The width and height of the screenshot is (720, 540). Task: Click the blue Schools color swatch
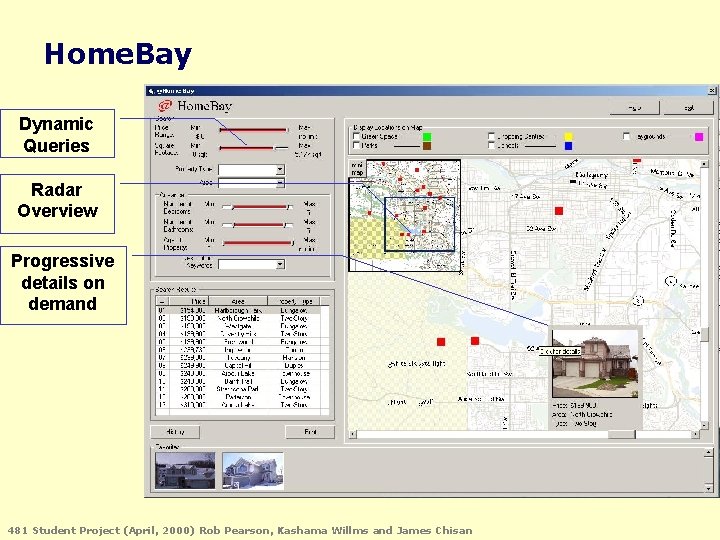568,146
